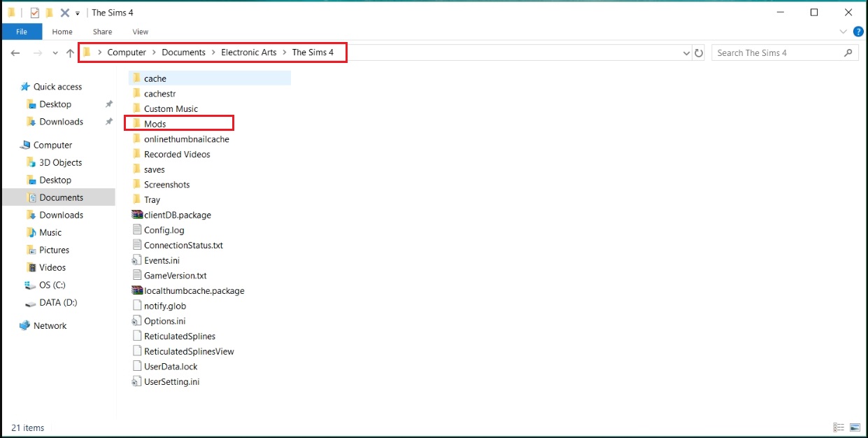
Task: Click the clientDB.package file icon
Action: tap(137, 215)
